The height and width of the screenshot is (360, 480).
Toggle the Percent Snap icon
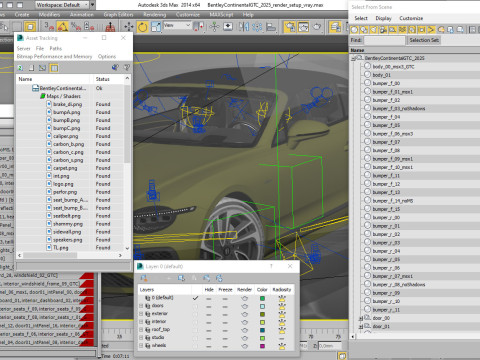76,27
